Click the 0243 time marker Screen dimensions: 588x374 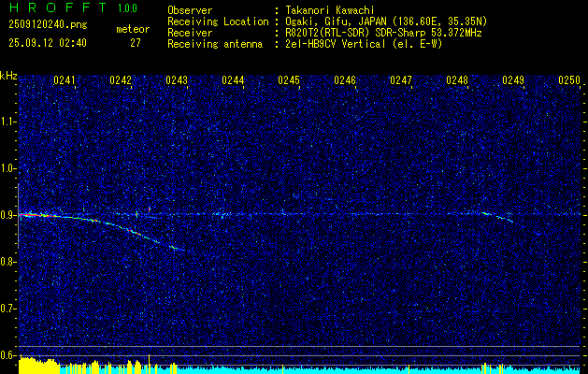tap(177, 80)
